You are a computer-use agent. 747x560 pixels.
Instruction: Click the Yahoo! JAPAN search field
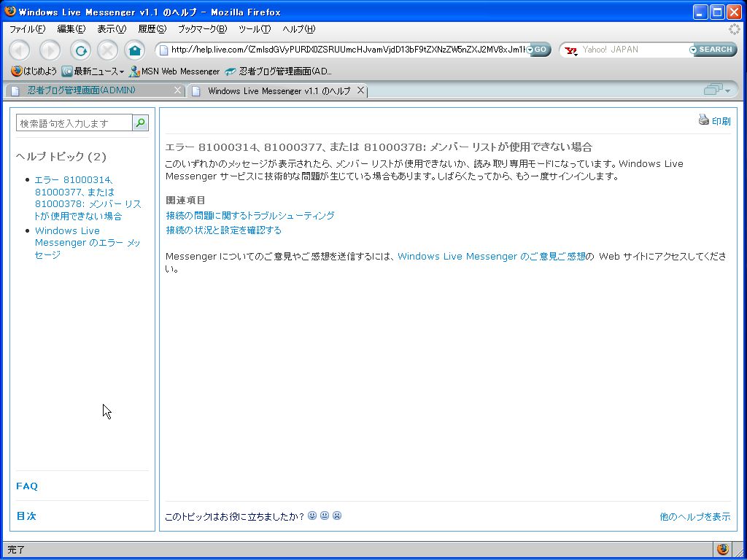pos(634,50)
